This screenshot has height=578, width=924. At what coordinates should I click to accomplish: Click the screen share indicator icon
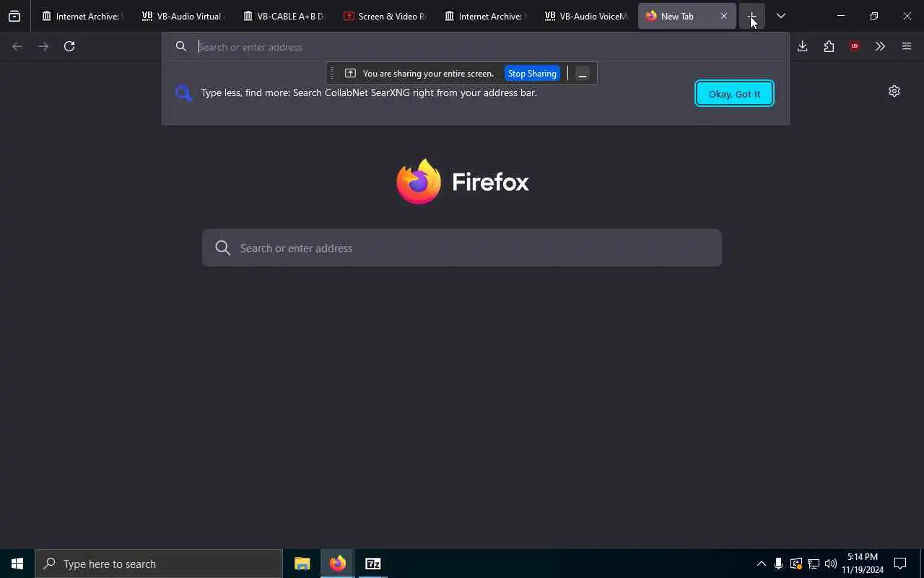[x=350, y=73]
